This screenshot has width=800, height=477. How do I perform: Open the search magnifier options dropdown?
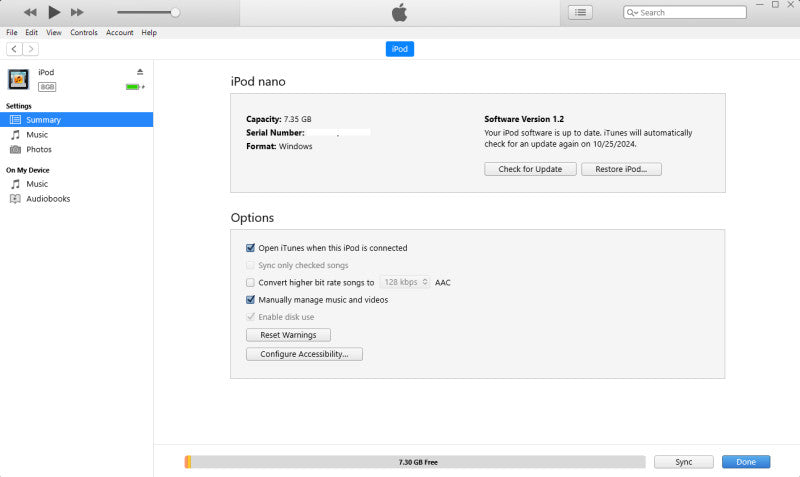(x=633, y=12)
